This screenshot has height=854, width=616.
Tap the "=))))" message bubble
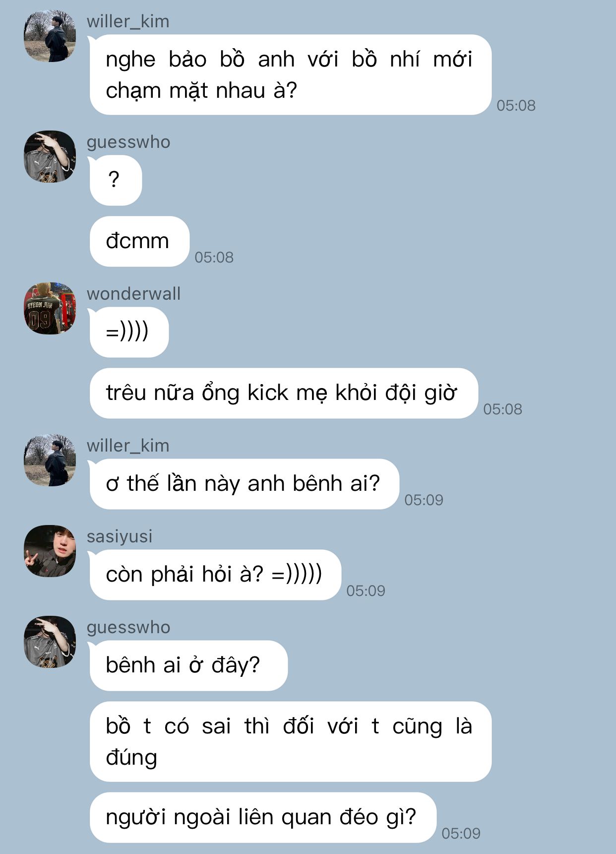click(129, 332)
